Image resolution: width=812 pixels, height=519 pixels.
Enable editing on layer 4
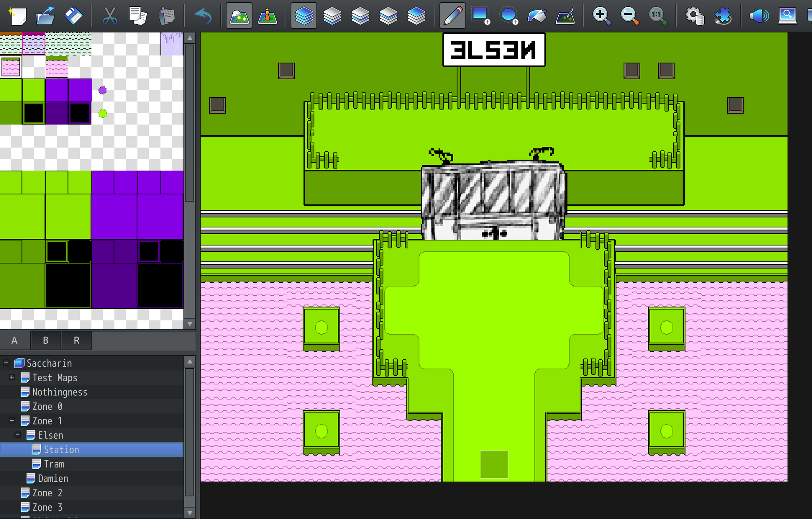point(417,16)
